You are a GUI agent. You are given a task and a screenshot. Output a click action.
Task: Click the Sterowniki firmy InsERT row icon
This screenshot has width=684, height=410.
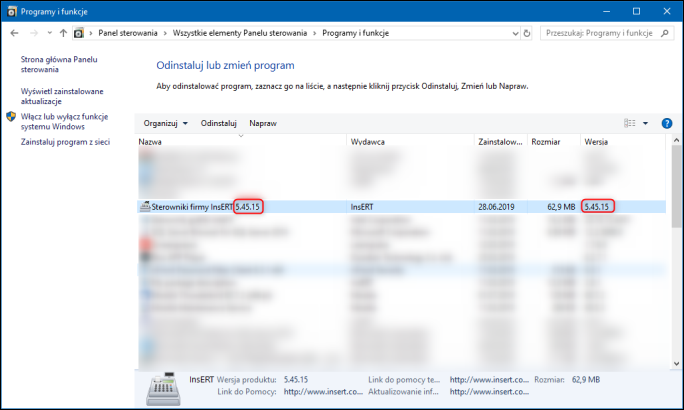point(145,206)
